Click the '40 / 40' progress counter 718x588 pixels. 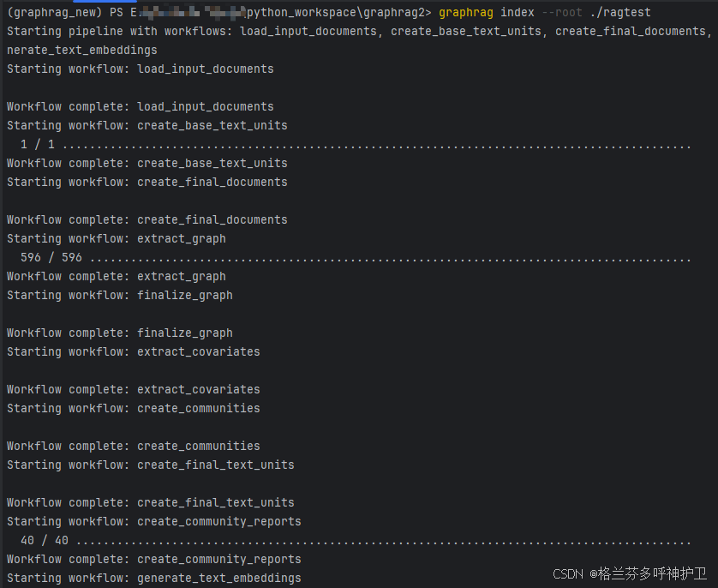click(x=45, y=540)
